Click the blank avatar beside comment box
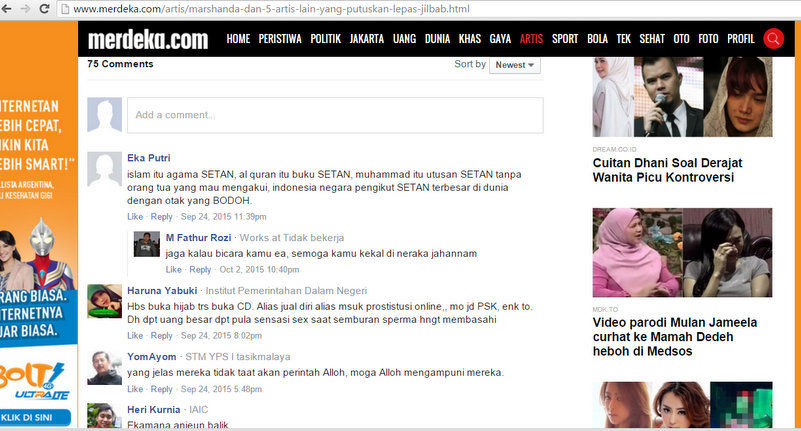The width and height of the screenshot is (801, 431). coord(104,115)
